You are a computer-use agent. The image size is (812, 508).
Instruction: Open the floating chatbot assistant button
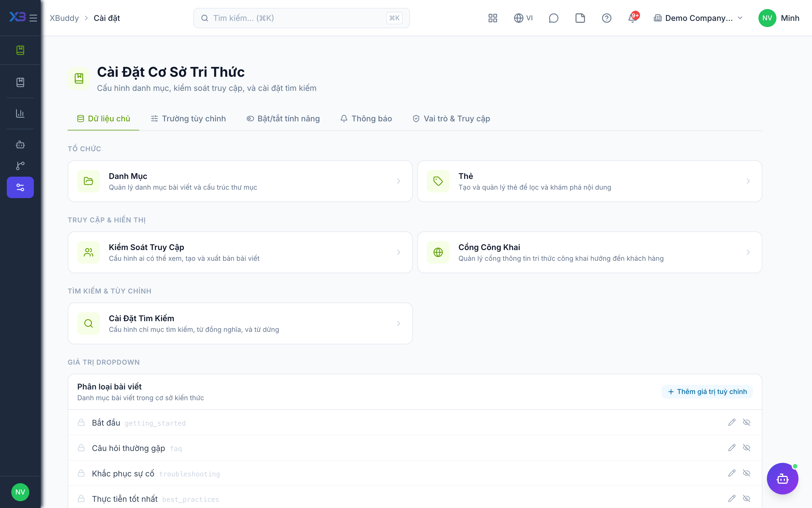(x=782, y=478)
